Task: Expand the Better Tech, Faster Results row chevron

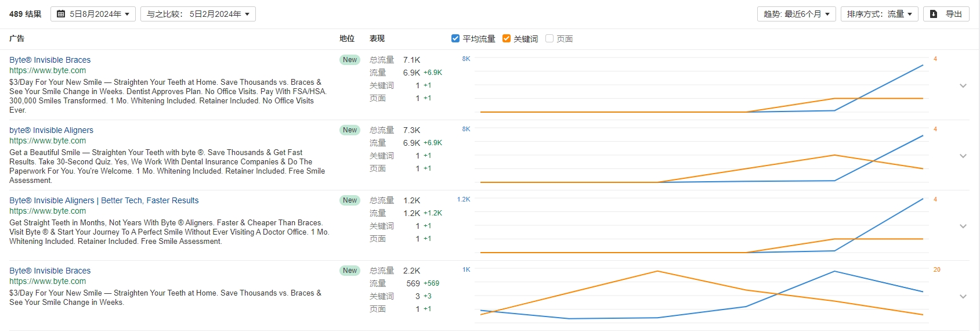Action: click(963, 226)
